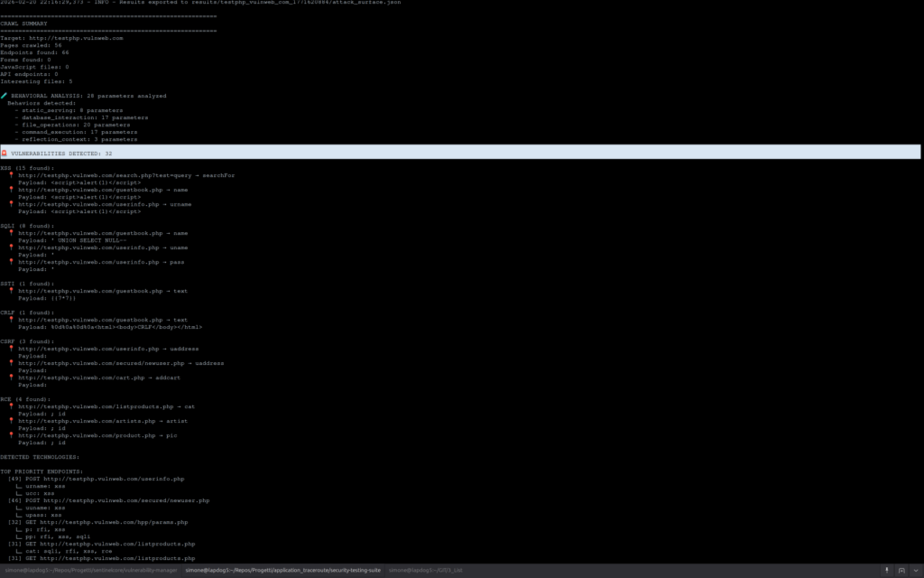Click 'Behaviors detected:' line
Image resolution: width=924 pixels, height=578 pixels.
point(42,103)
